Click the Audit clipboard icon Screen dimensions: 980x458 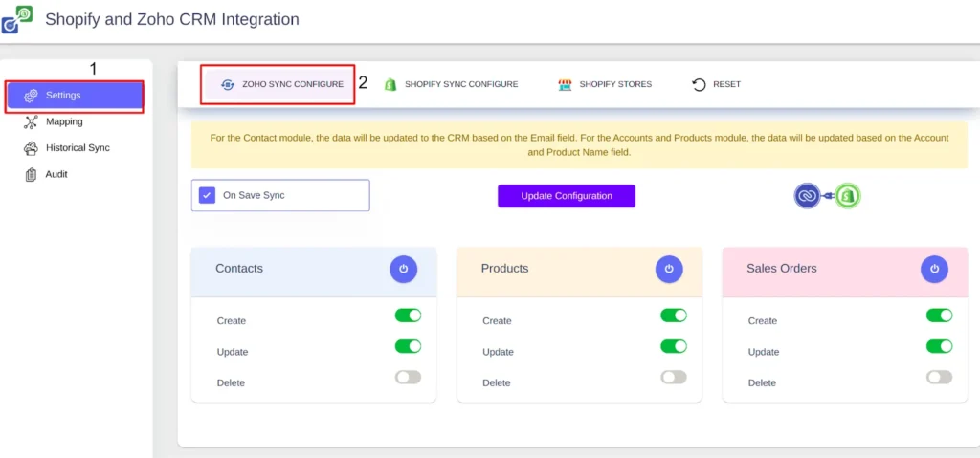coord(31,175)
